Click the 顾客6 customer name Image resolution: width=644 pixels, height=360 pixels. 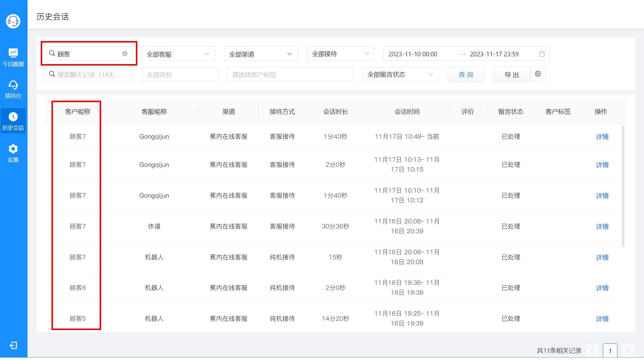pyautogui.click(x=78, y=288)
